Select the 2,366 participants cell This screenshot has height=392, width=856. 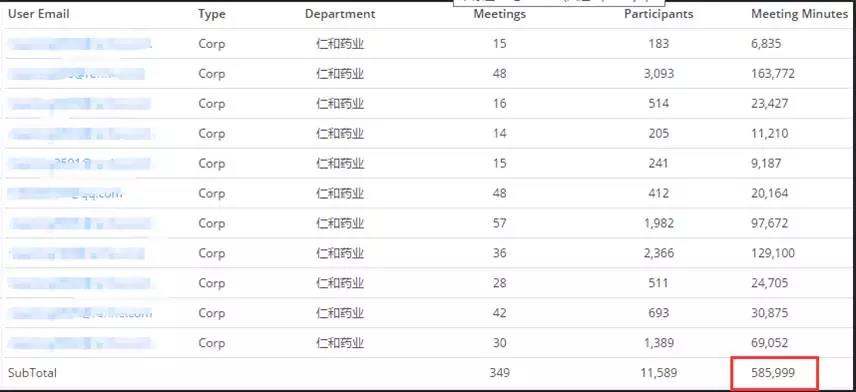[x=659, y=253]
